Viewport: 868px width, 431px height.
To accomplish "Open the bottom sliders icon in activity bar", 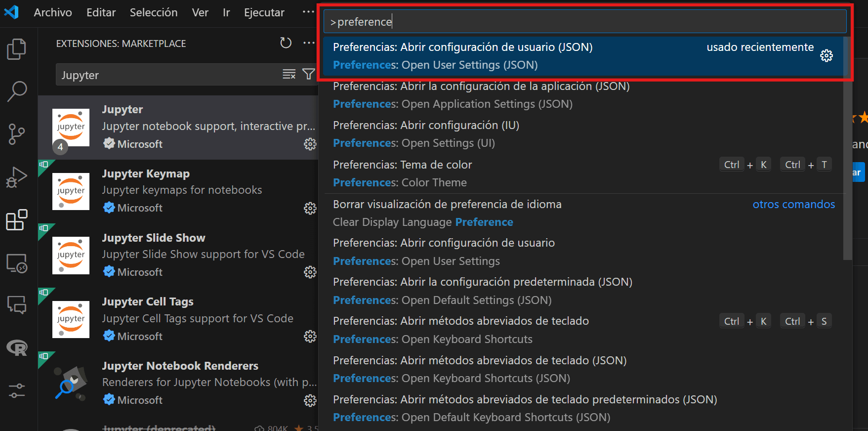I will click(x=17, y=390).
